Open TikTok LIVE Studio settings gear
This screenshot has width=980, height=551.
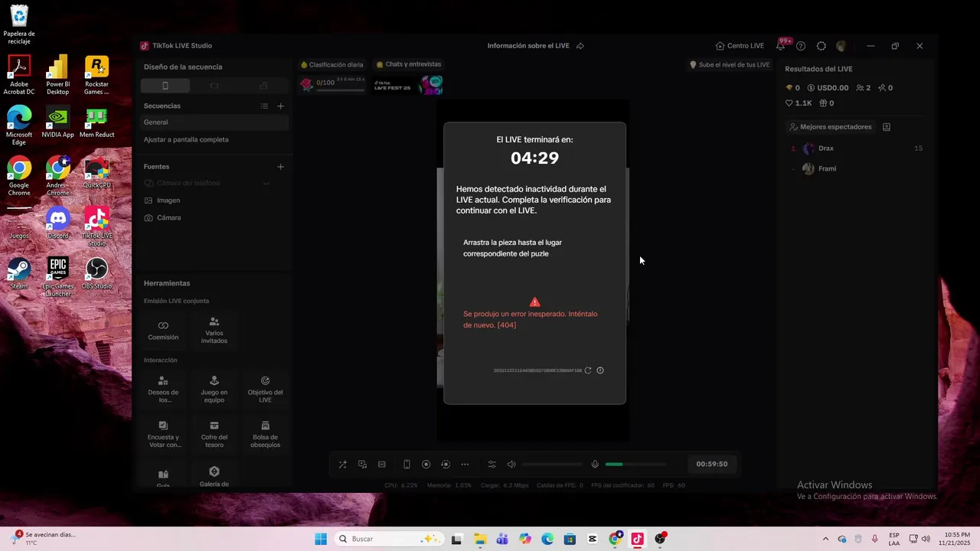pos(822,46)
